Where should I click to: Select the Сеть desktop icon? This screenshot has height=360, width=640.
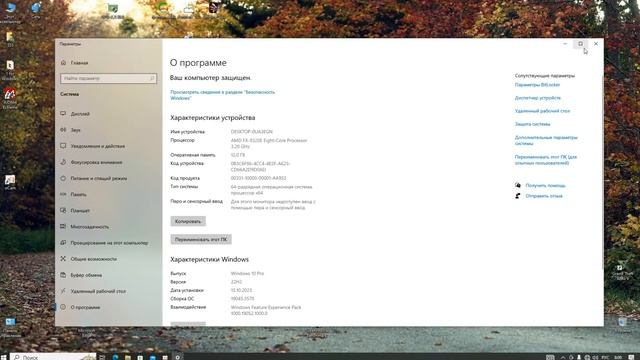[x=36, y=11]
